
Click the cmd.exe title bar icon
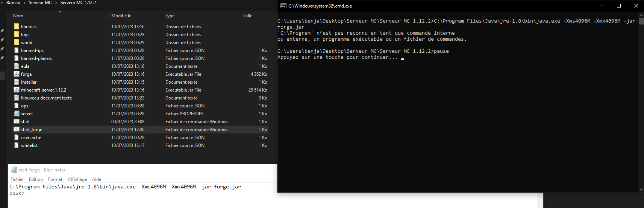(283, 6)
